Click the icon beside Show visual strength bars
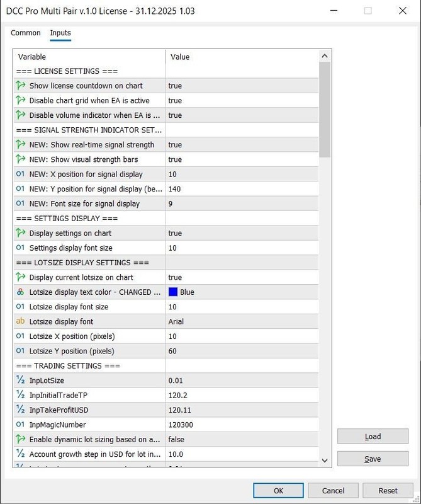 pyautogui.click(x=21, y=159)
